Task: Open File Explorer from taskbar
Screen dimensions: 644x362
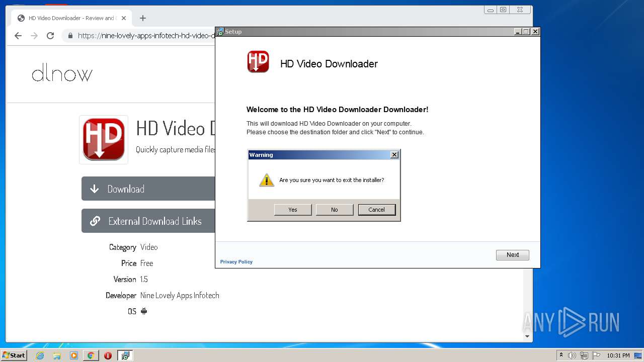Action: pos(57,355)
